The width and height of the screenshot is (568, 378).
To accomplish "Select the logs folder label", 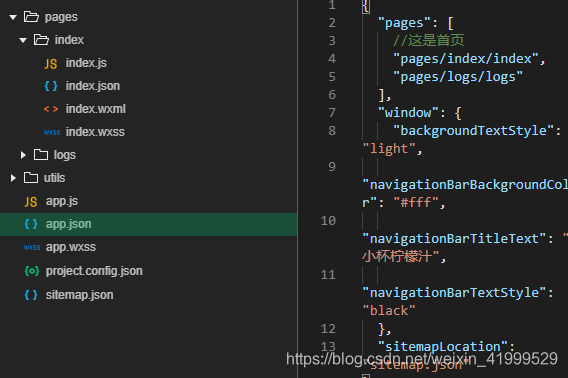I will point(65,155).
